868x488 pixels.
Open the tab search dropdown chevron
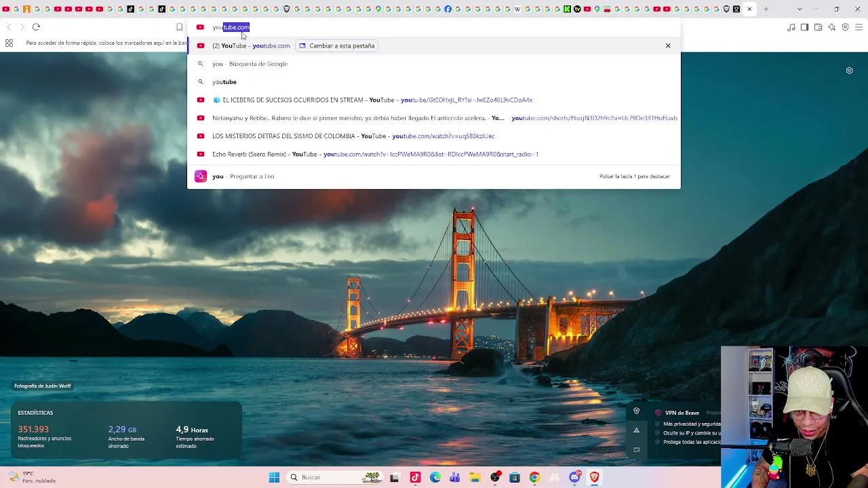point(800,9)
